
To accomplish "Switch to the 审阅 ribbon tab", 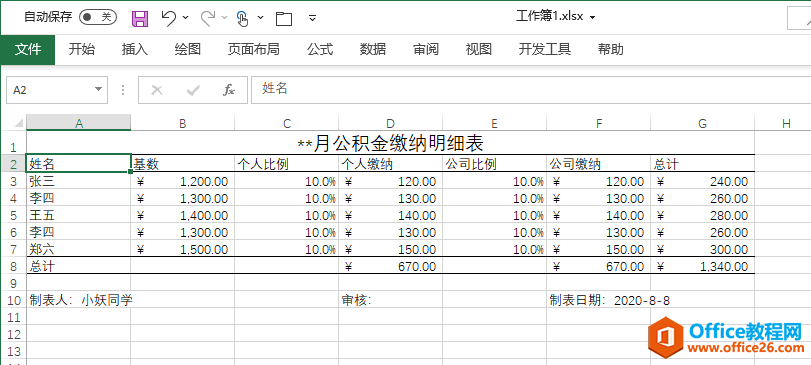I will (x=426, y=50).
